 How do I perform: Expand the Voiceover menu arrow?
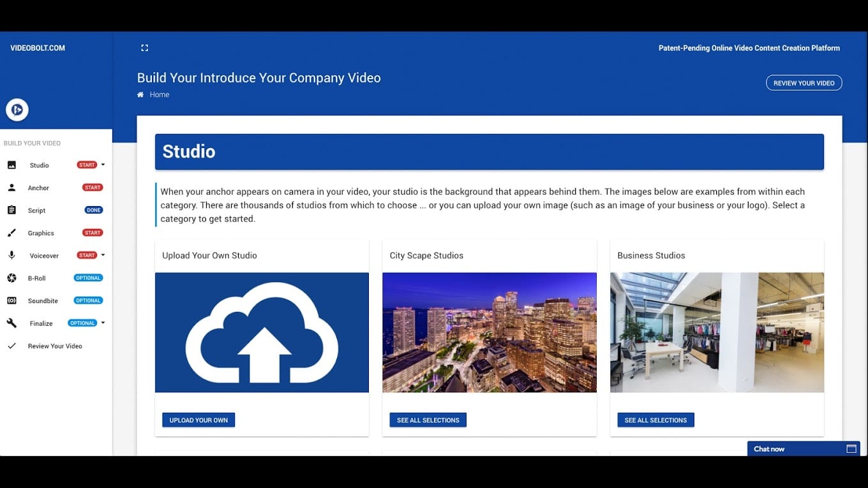(103, 255)
